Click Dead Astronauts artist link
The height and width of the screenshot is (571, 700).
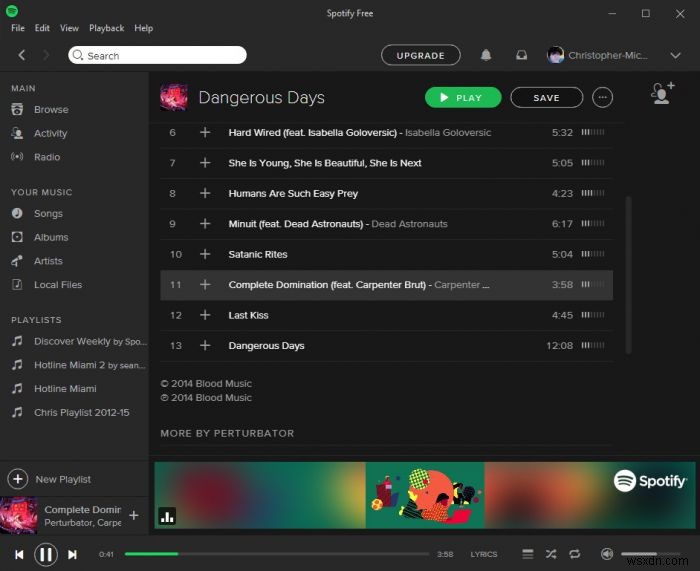coord(409,224)
